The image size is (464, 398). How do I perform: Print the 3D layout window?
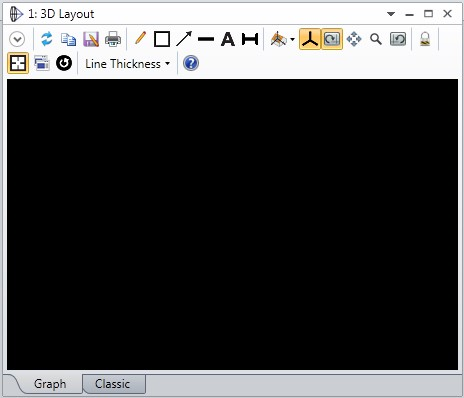tap(113, 39)
